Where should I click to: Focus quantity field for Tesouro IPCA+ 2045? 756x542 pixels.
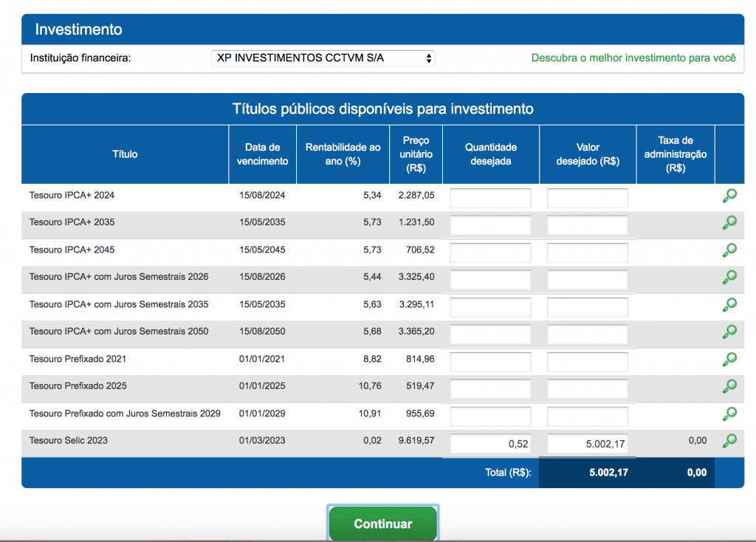click(x=490, y=253)
